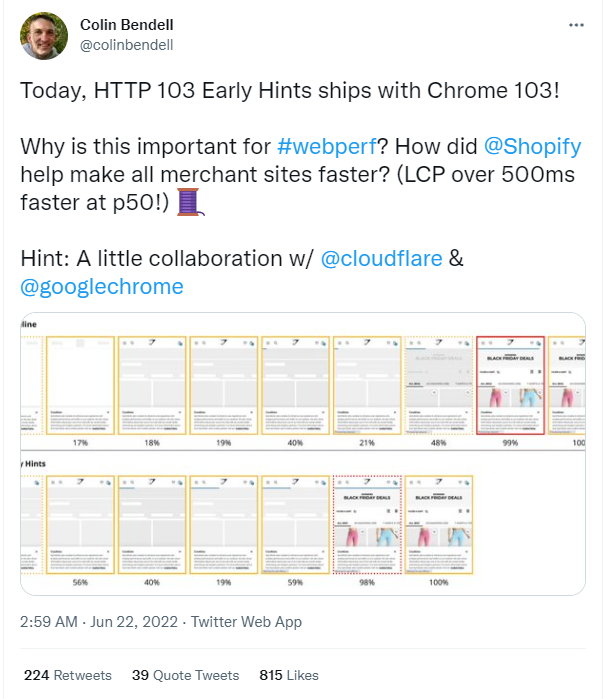Follow the #webperf hashtag
This screenshot has width=610, height=699.
point(327,146)
